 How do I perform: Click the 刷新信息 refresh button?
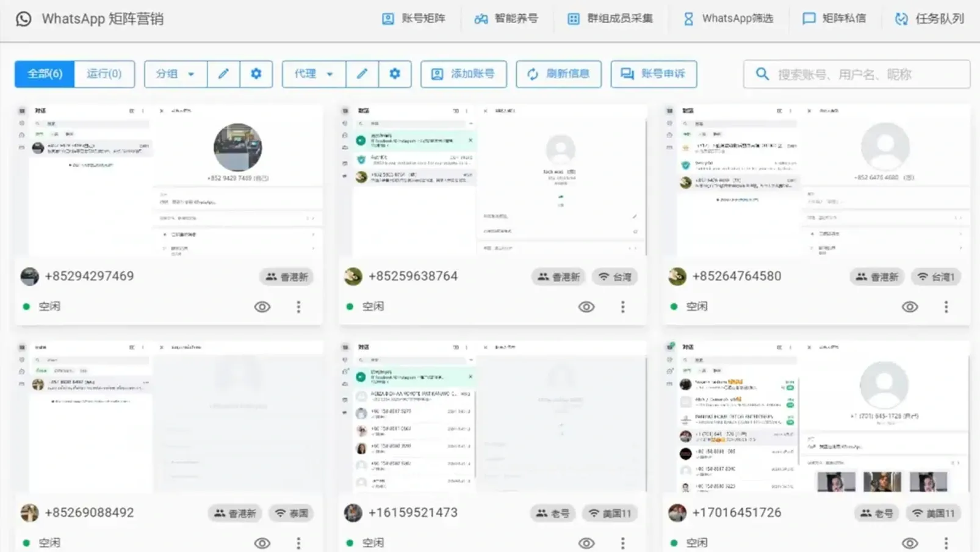558,74
